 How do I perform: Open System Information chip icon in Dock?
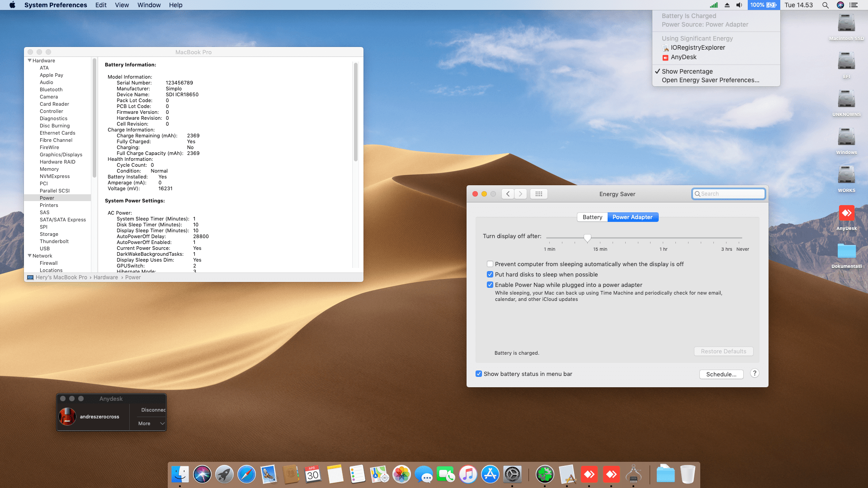[x=633, y=474]
